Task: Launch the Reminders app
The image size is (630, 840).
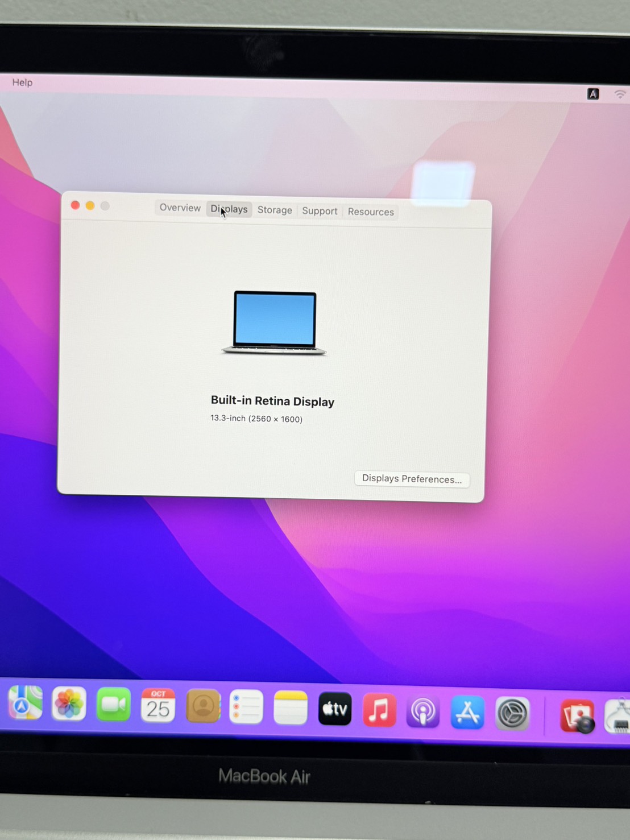Action: (247, 708)
